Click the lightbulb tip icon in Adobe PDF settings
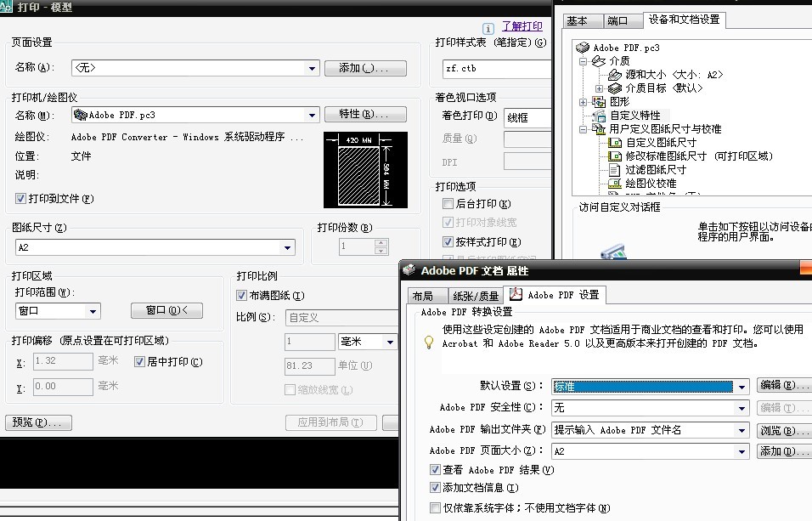 click(429, 342)
